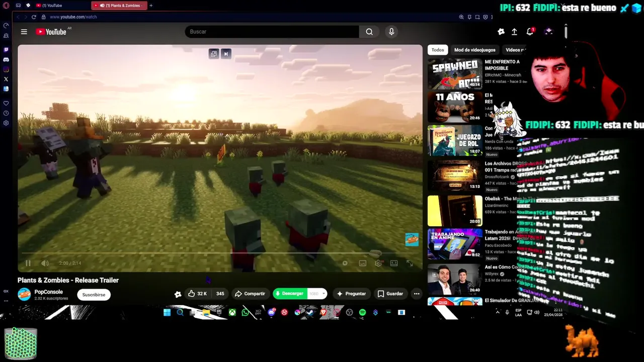This screenshot has width=644, height=362.
Task: Open the Discord sidebar icon
Action: pyautogui.click(x=6, y=59)
